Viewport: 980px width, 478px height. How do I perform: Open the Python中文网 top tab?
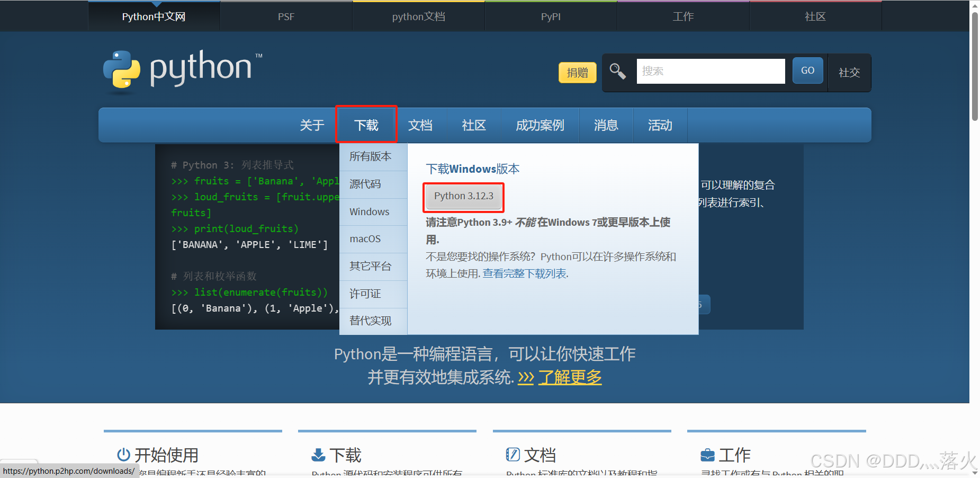tap(154, 16)
